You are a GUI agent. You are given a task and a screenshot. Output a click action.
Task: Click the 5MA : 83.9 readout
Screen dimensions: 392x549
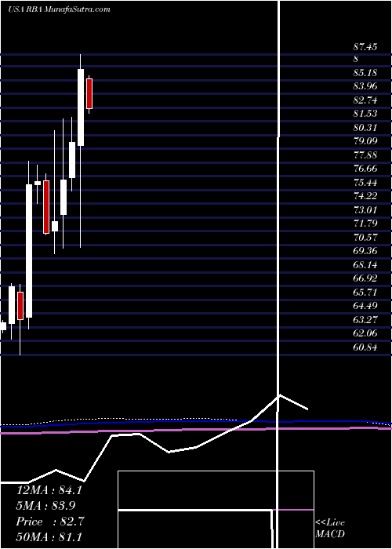tap(45, 506)
